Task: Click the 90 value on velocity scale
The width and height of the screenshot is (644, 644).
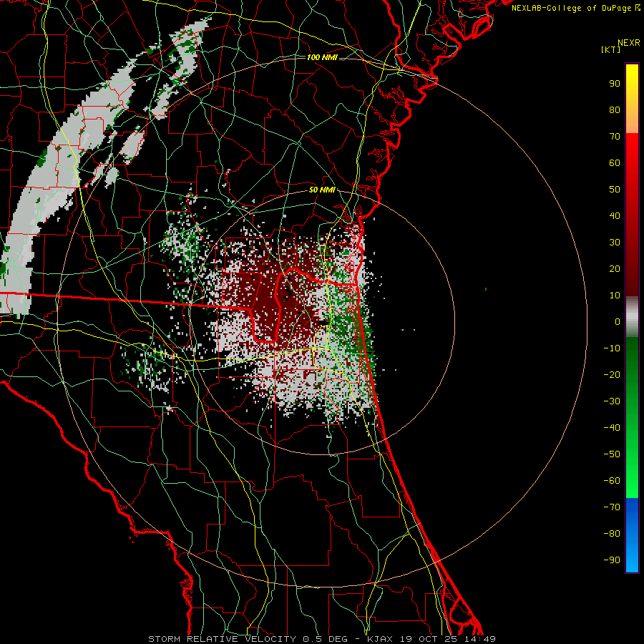Action: coord(615,84)
